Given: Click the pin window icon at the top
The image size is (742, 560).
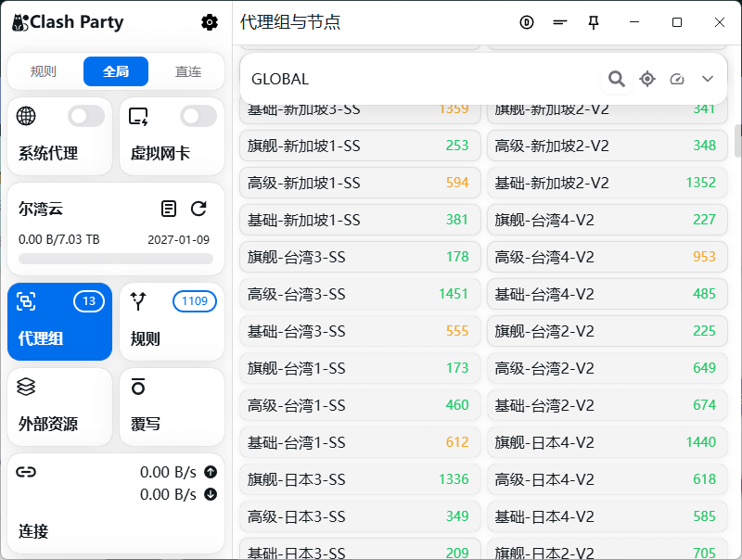Looking at the screenshot, I should pos(594,22).
